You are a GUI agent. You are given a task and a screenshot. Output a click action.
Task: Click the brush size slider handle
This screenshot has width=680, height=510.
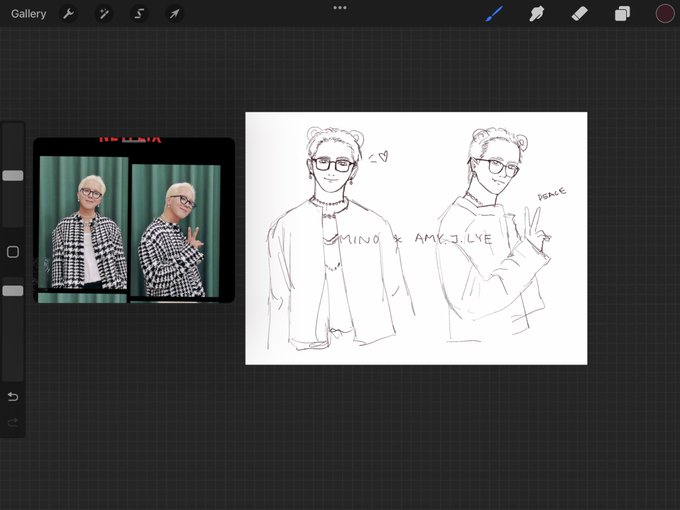[13, 176]
